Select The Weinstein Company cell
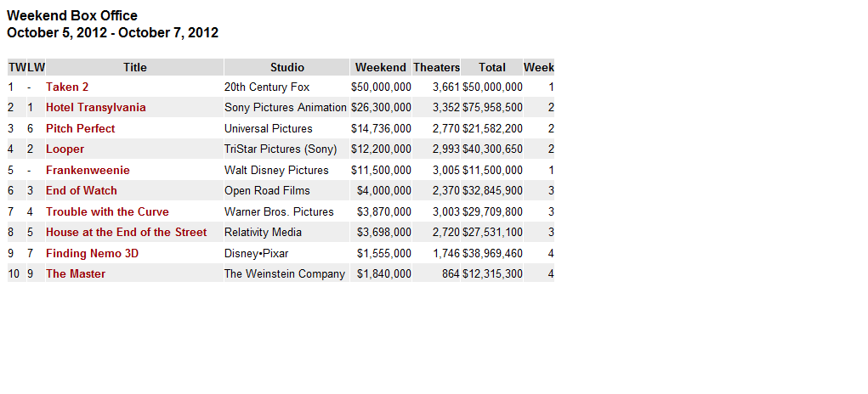The height and width of the screenshot is (394, 868). tap(286, 274)
